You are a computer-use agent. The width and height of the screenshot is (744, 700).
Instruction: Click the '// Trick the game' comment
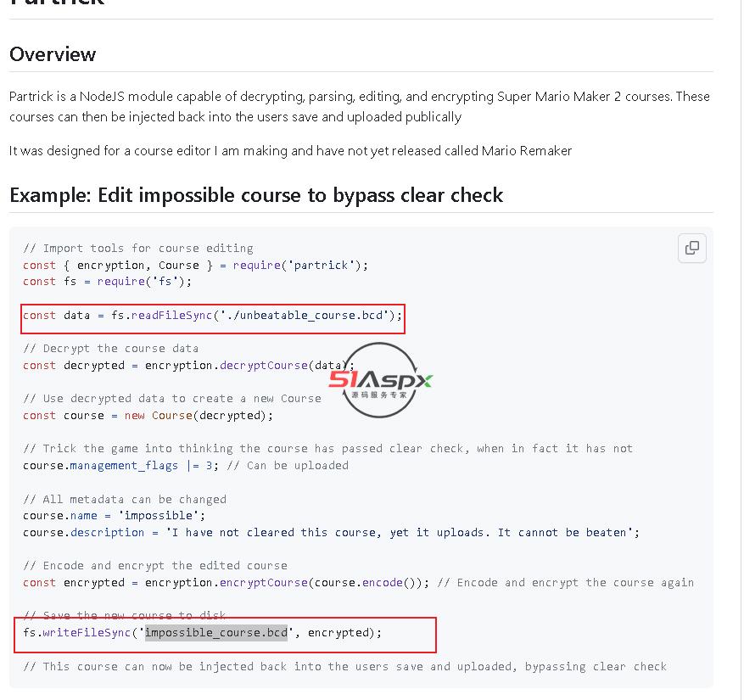tap(327, 449)
